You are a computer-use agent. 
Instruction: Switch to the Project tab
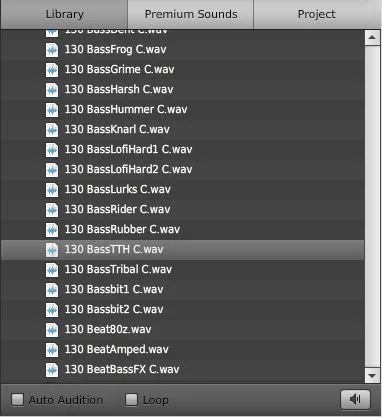pyautogui.click(x=317, y=14)
